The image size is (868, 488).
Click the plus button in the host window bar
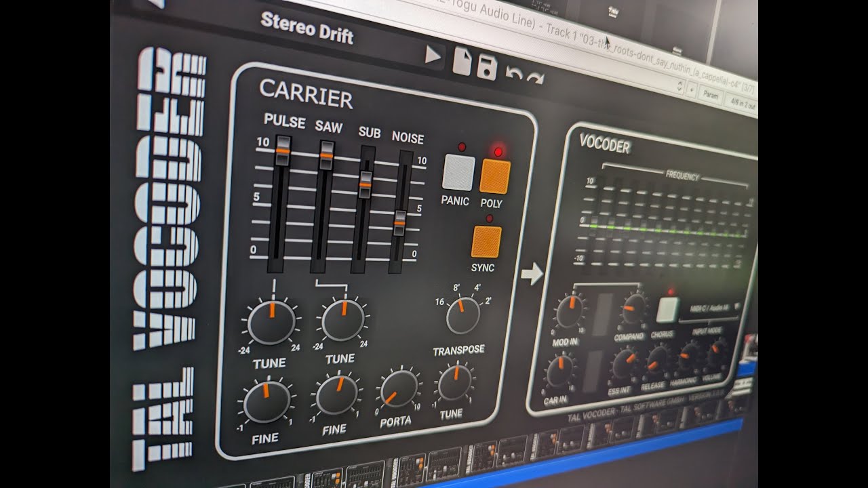click(692, 91)
